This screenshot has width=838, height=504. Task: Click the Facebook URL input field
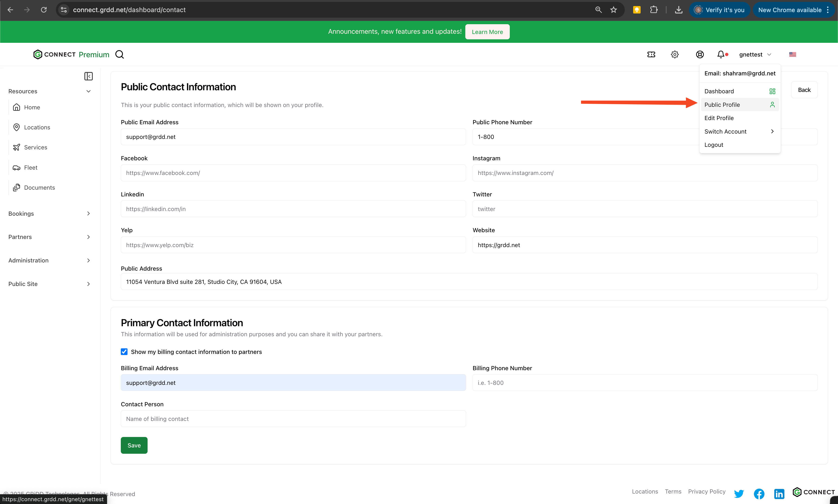[x=293, y=173]
